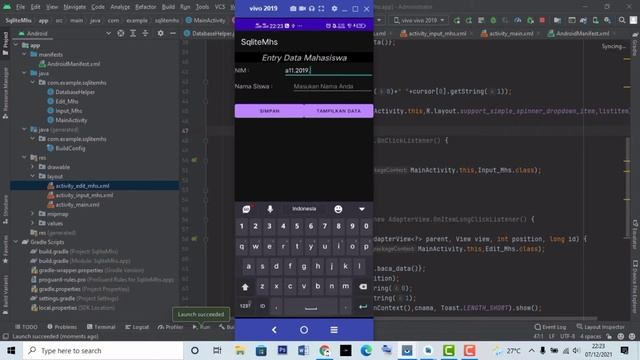
Task: Open mirror window settings gear
Action: pos(334,8)
